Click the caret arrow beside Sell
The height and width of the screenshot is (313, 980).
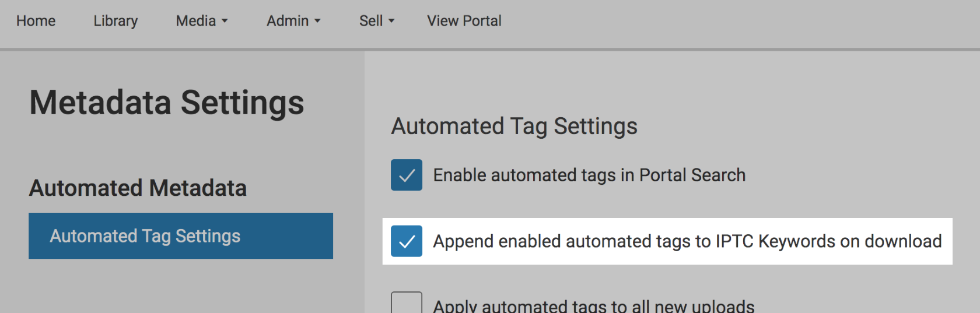(391, 22)
